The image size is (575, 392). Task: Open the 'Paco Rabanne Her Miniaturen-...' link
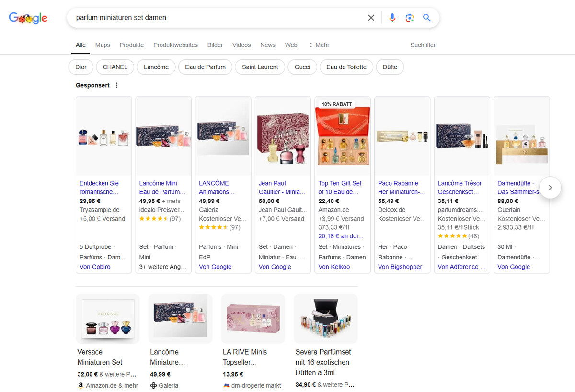(402, 188)
